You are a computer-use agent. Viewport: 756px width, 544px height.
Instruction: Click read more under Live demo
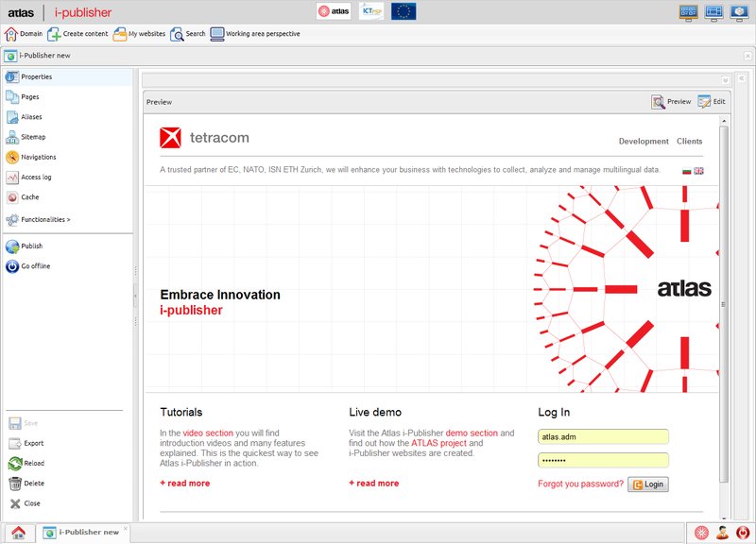374,484
